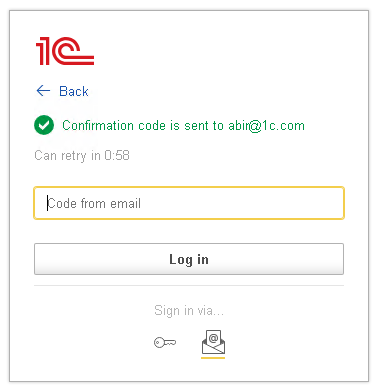Image resolution: width=377 pixels, height=388 pixels.
Task: Click the Confirmation code is sent message
Action: click(183, 126)
